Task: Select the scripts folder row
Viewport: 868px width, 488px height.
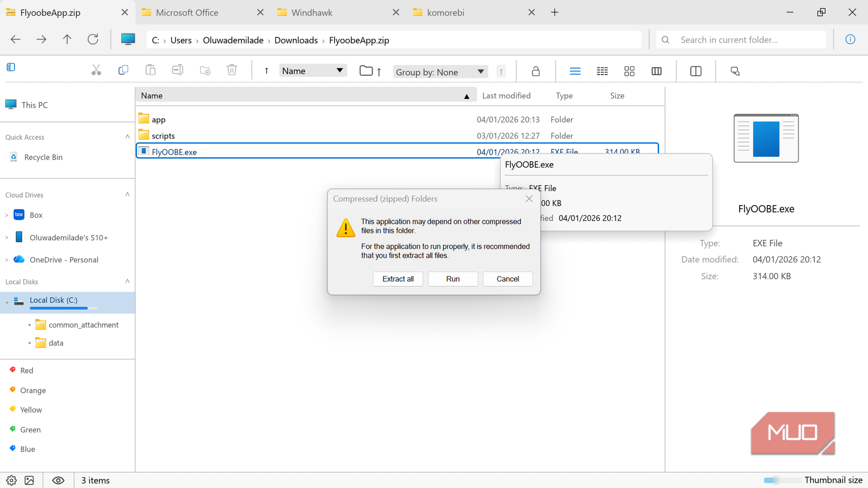Action: pos(397,136)
